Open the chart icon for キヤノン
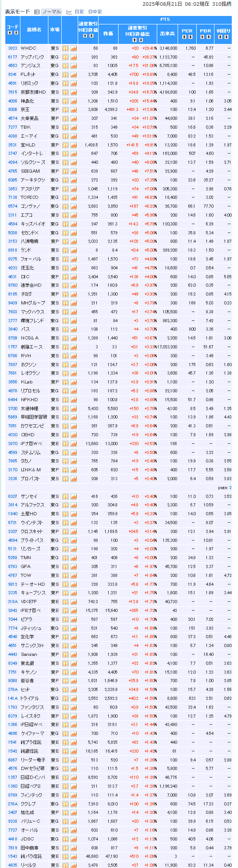Screen dimensions: 238x868 73,672
